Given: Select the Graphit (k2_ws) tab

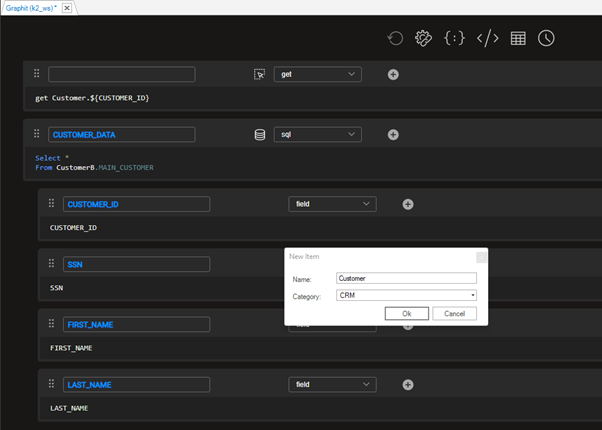Looking at the screenshot, I should 31,8.
